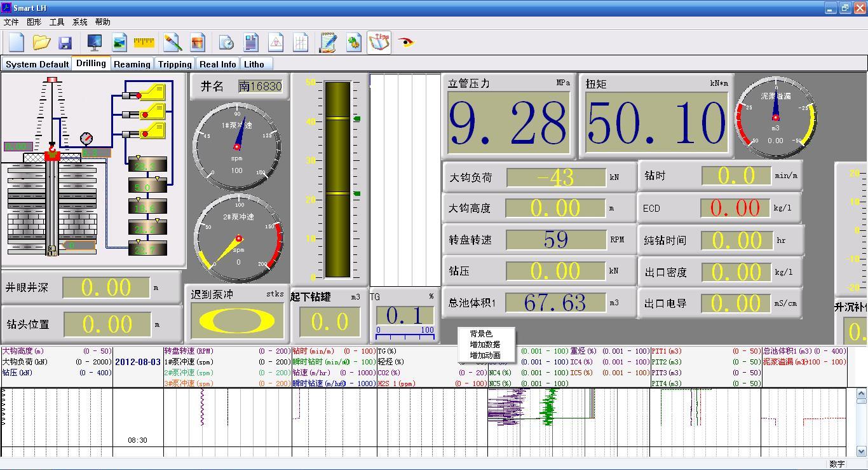The image size is (868, 470).
Task: Choose 增加动画 in context menu
Action: click(x=485, y=356)
